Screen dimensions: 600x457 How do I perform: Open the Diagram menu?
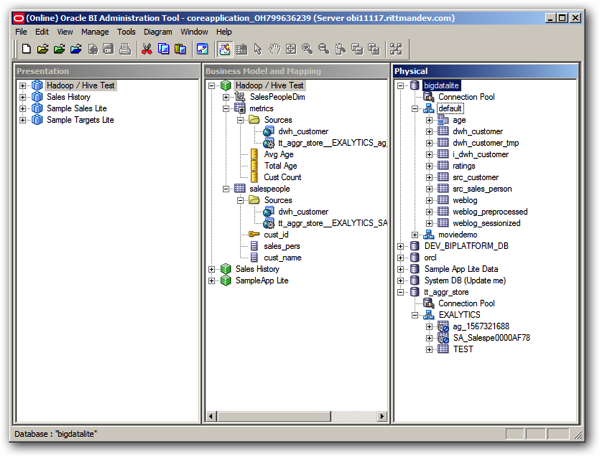[158, 32]
